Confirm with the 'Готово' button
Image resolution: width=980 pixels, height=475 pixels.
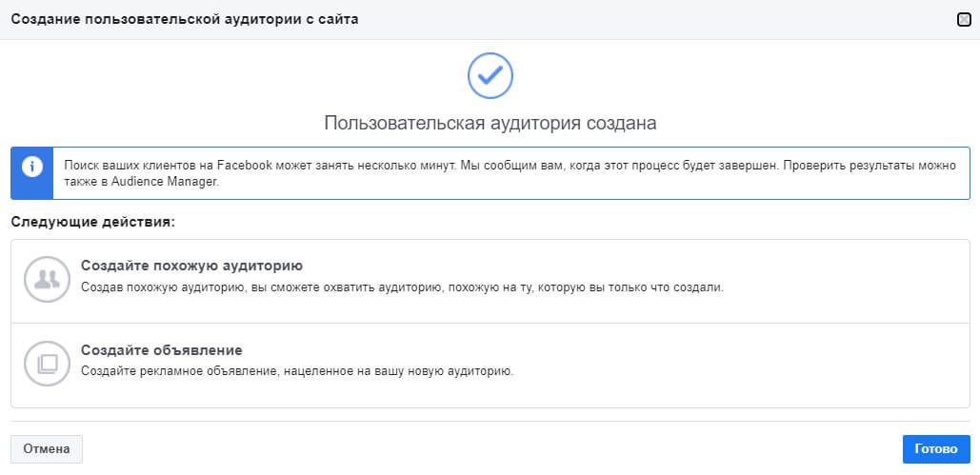point(935,449)
